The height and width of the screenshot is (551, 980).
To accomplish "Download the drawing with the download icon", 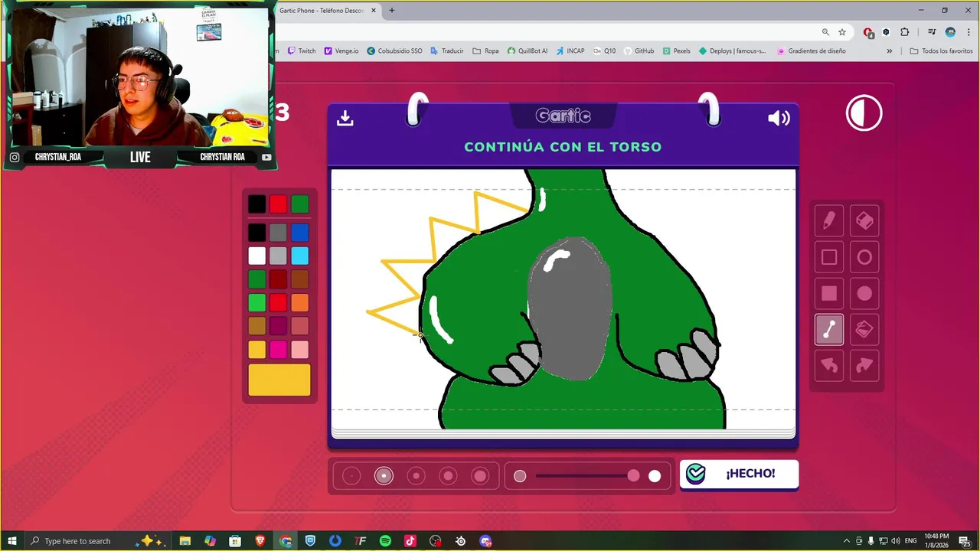I will [345, 118].
